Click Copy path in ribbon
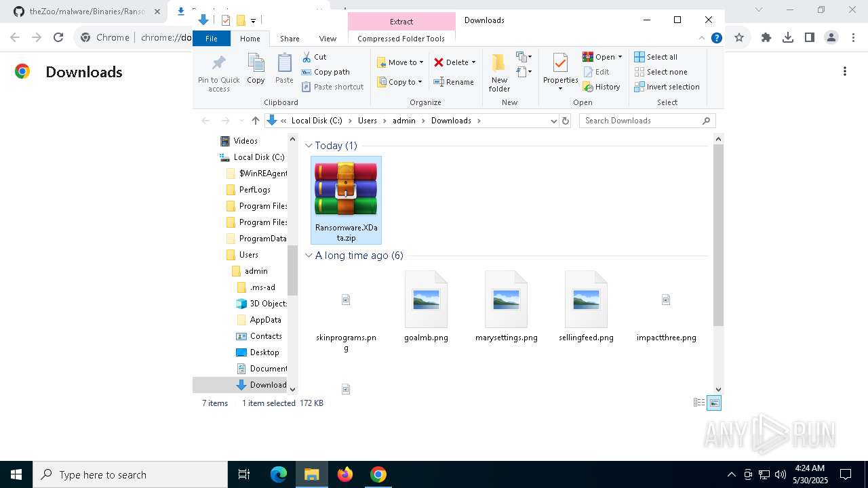Viewport: 868px width, 488px height. tap(325, 72)
